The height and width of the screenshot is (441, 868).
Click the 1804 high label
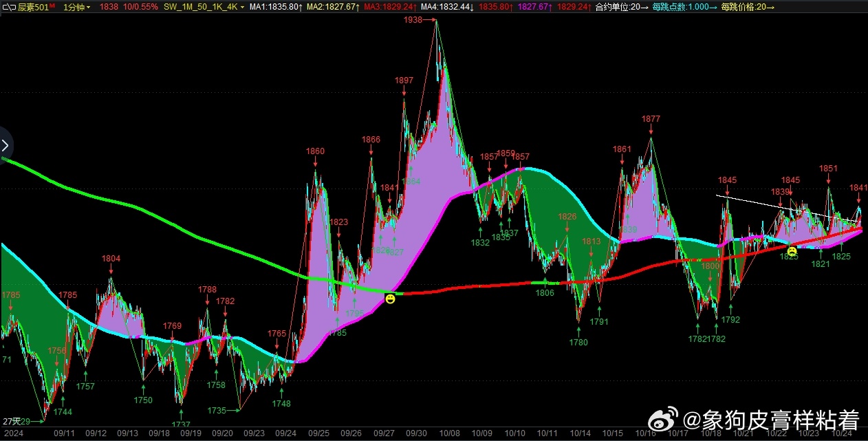tap(111, 259)
